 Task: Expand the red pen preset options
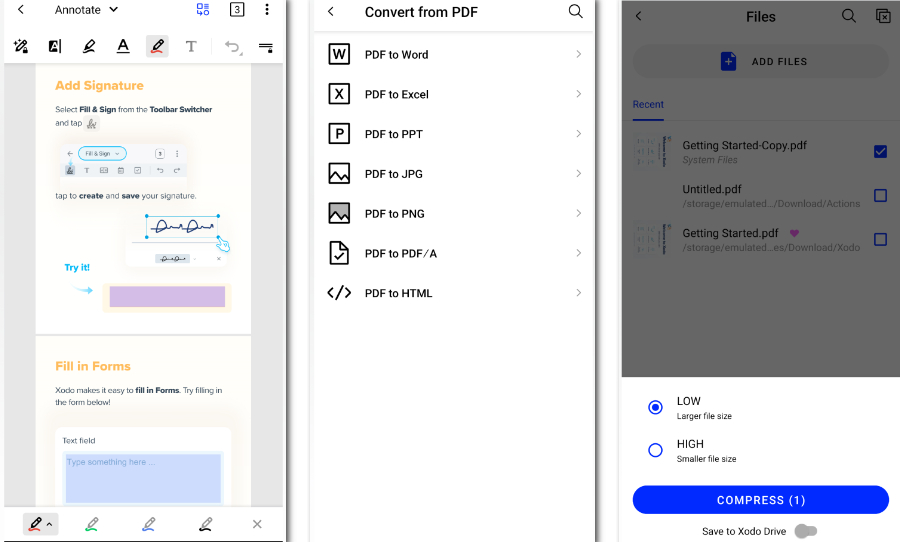pyautogui.click(x=50, y=524)
